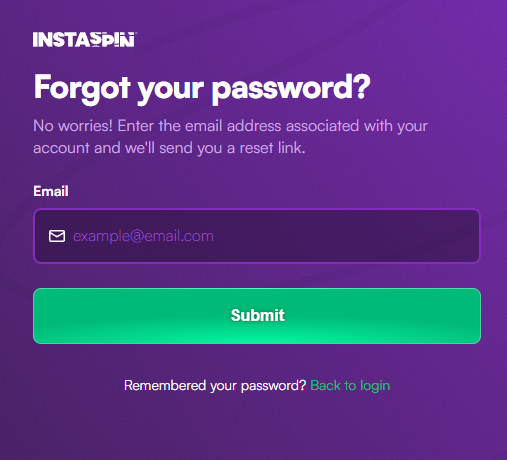Click the 'send you a reset link' line

point(169,148)
